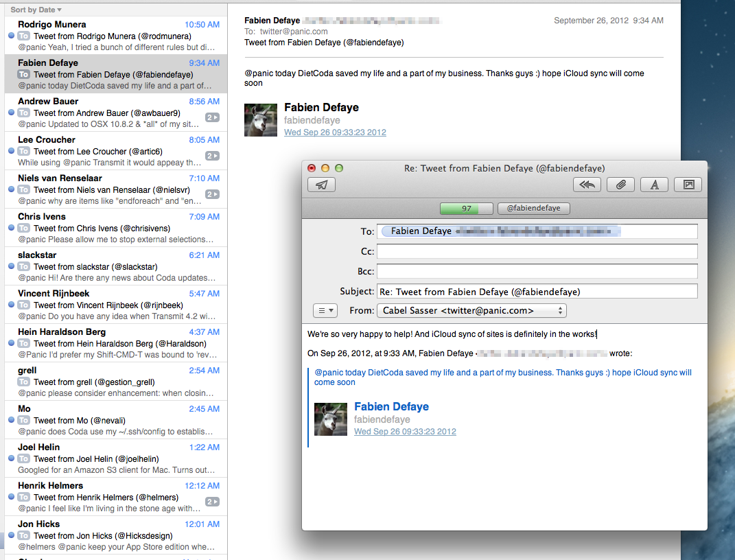The image size is (735, 560).
Task: Open the Joel Helin tweet message
Action: tap(115, 458)
